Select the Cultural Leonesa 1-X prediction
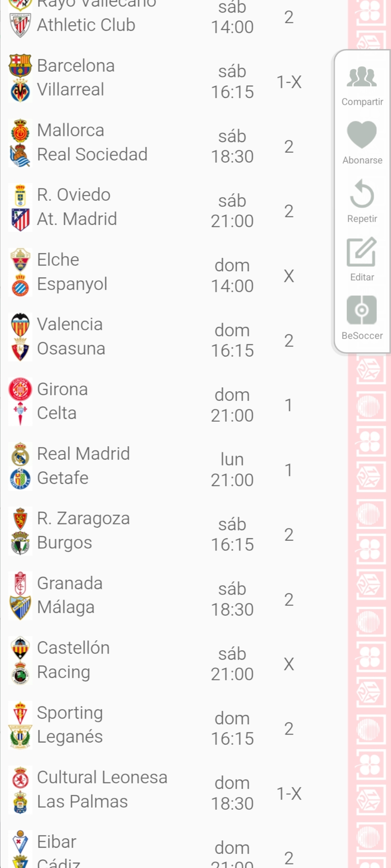 (x=289, y=793)
